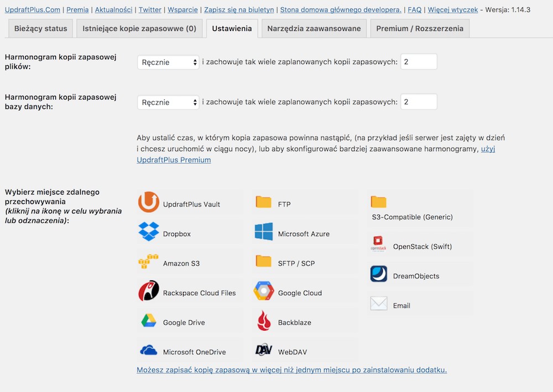Image resolution: width=553 pixels, height=392 pixels.
Task: Choose the SFTP / SCP folder icon
Action: (263, 261)
